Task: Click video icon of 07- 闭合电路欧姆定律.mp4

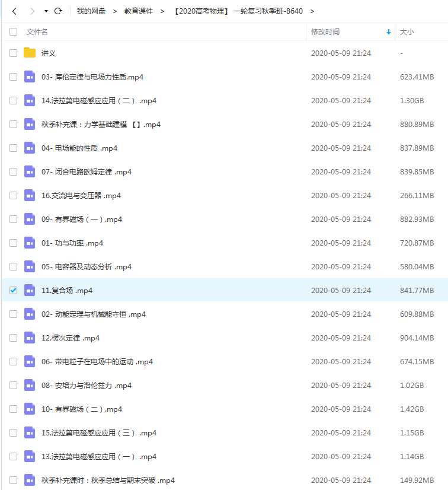Action: pos(30,171)
